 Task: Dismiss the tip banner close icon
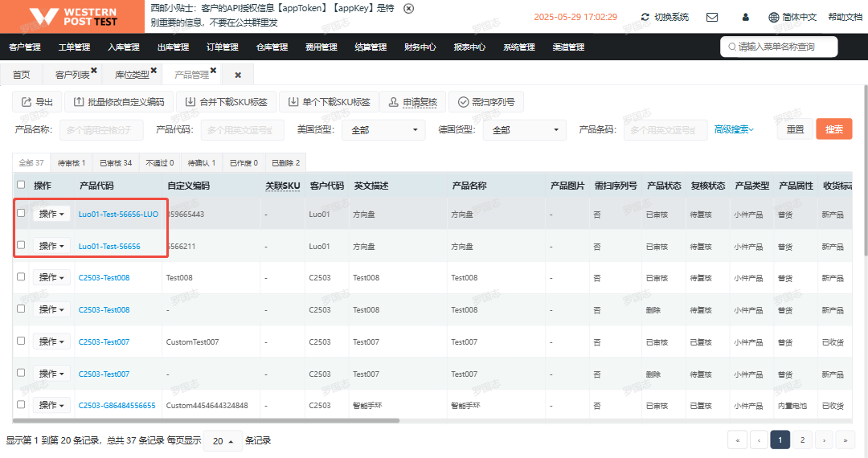coord(408,9)
